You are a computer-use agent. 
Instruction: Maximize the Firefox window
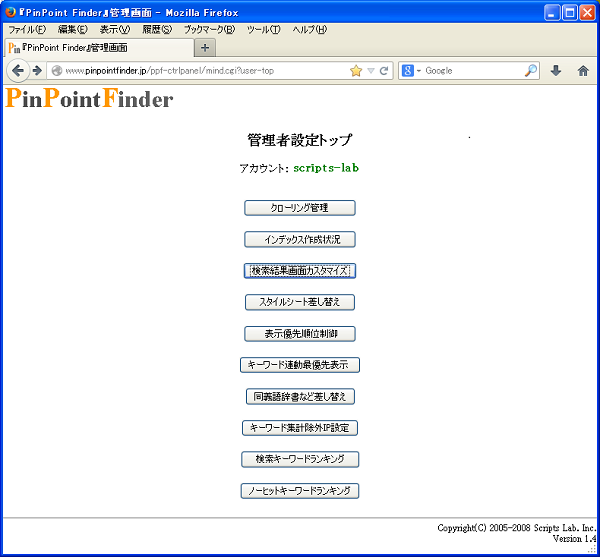569,13
